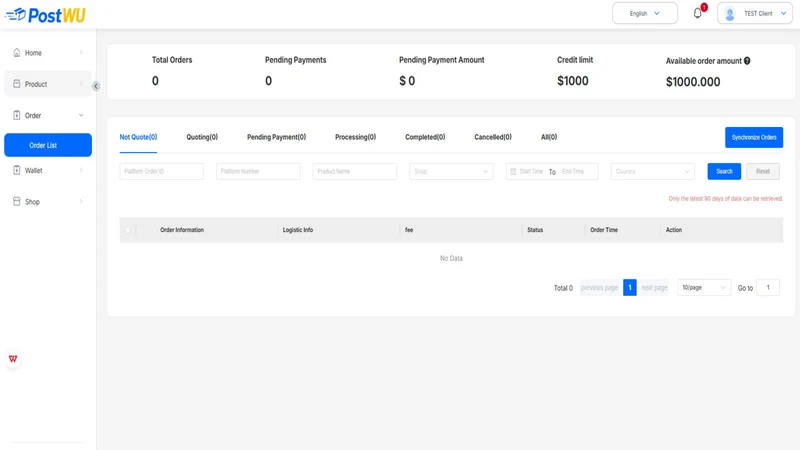Click the previous page button
Image resolution: width=800 pixels, height=450 pixels.
pyautogui.click(x=599, y=288)
